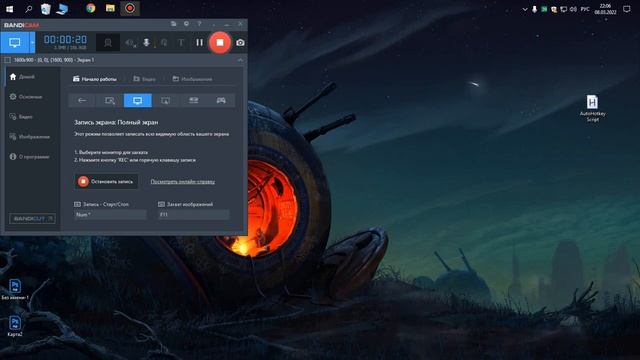Click the Остановить запись button
Screen dimensions: 640x360
pos(106,182)
